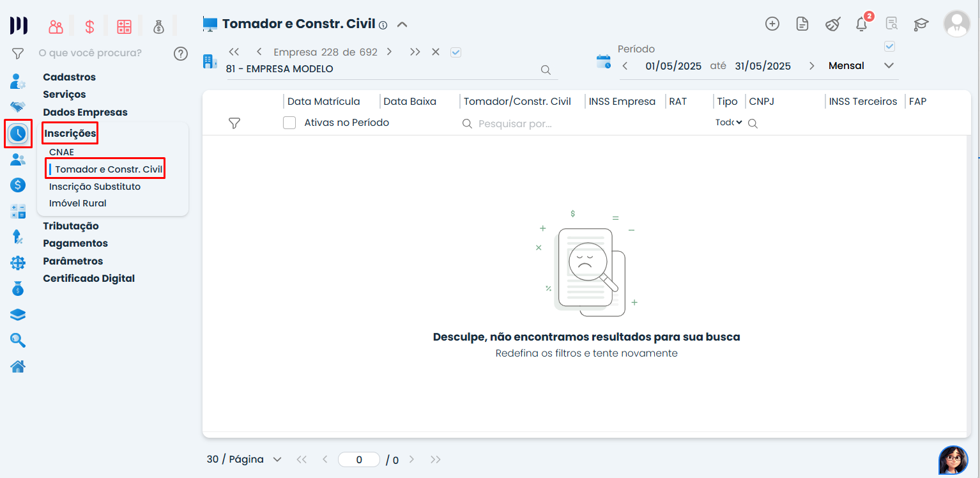Screen dimensions: 980x478
Task: Select the CNAE submenu item
Action: point(61,152)
